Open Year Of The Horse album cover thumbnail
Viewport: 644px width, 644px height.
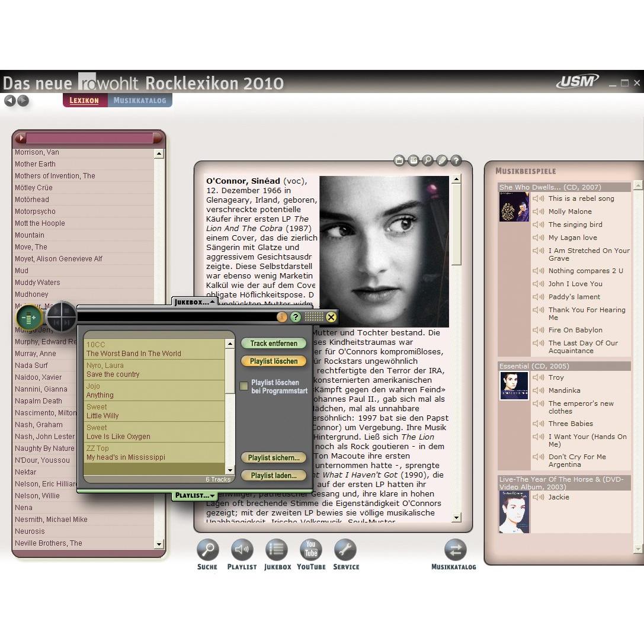point(514,512)
